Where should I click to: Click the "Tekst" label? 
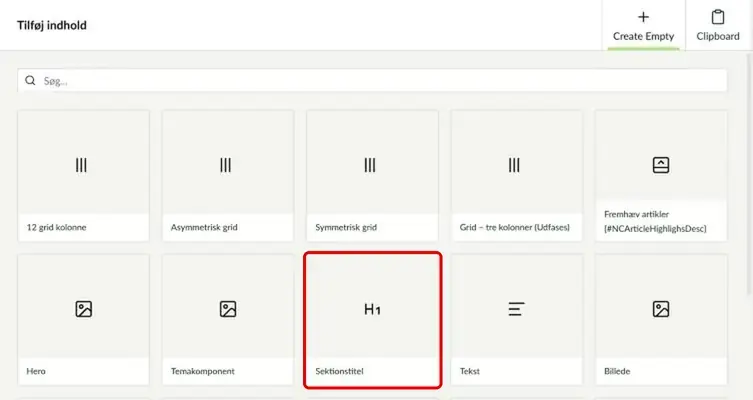[470, 371]
